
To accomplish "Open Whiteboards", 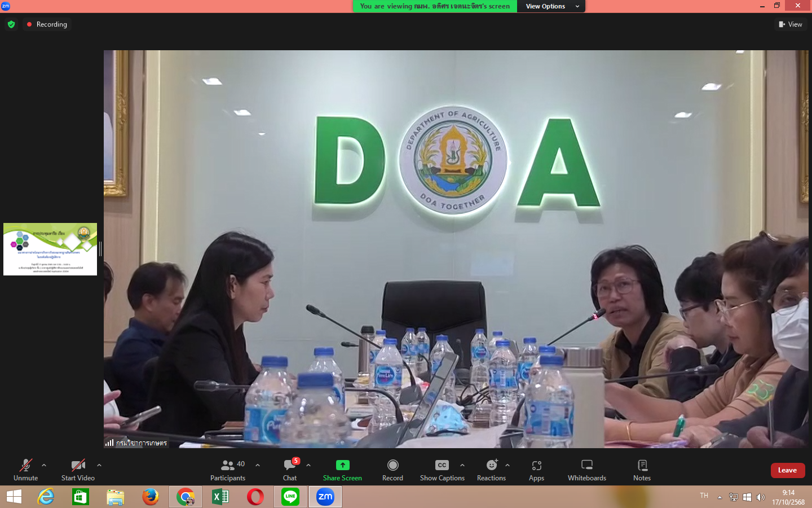I will (x=586, y=470).
